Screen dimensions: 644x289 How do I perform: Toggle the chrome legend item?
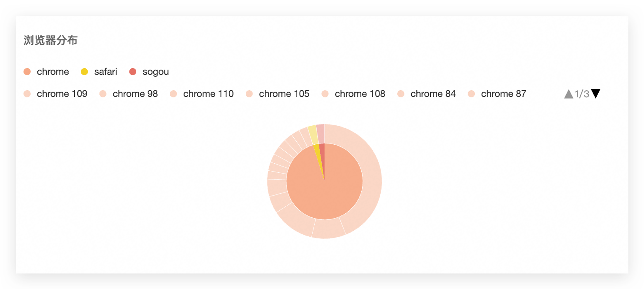(x=46, y=72)
